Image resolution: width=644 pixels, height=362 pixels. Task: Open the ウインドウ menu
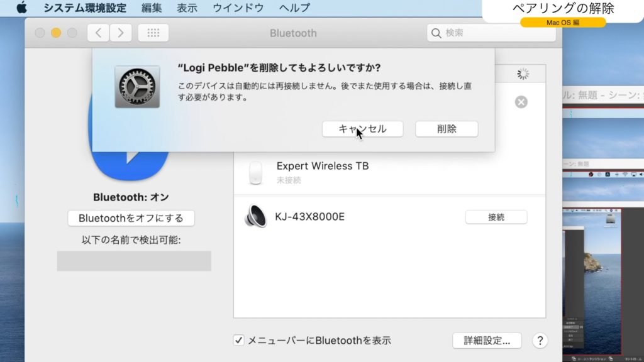point(238,8)
